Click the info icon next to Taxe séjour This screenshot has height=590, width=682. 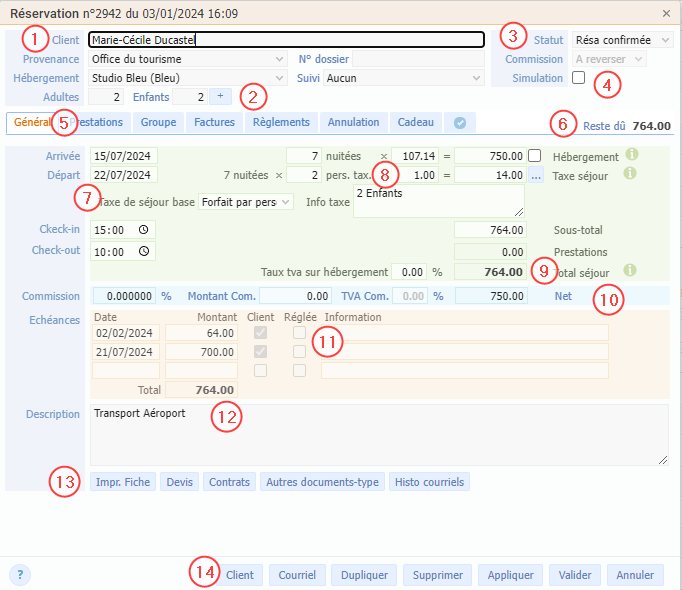point(631,174)
